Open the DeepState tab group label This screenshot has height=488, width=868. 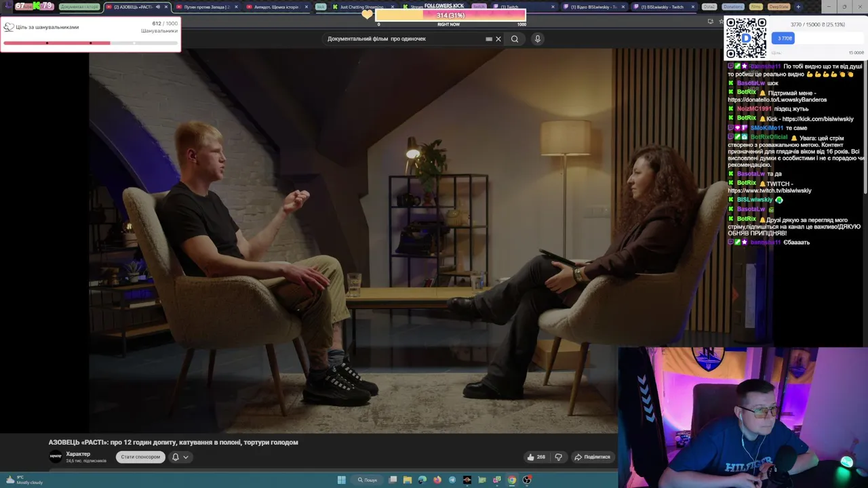(779, 7)
